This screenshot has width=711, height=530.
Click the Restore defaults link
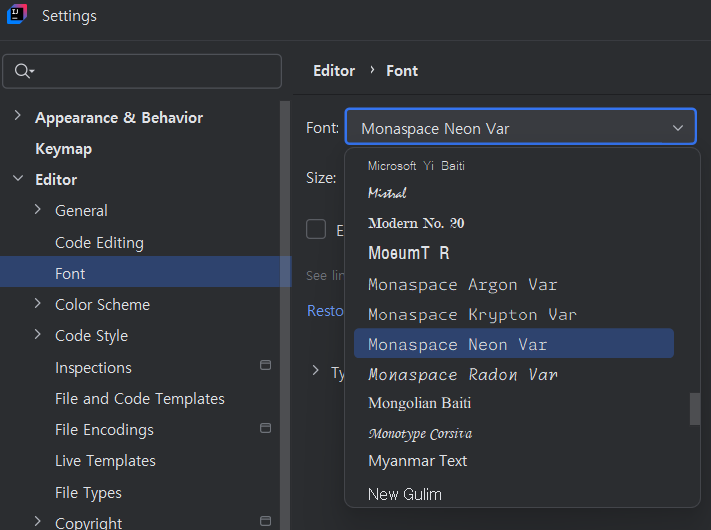(325, 311)
